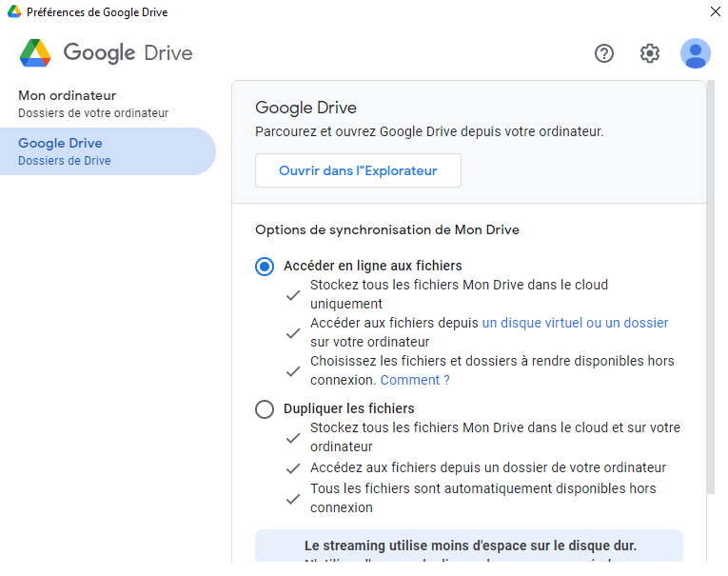Open the Help question mark icon
The image size is (728, 576).
click(604, 53)
